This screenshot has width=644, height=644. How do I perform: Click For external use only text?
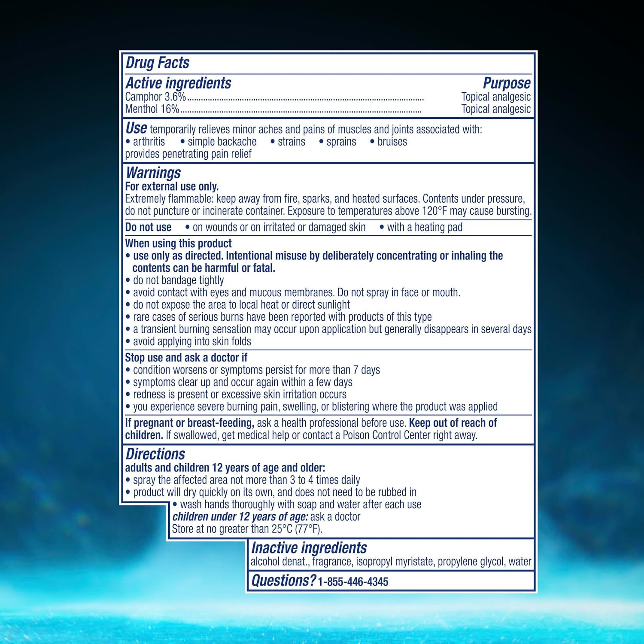[x=172, y=186]
